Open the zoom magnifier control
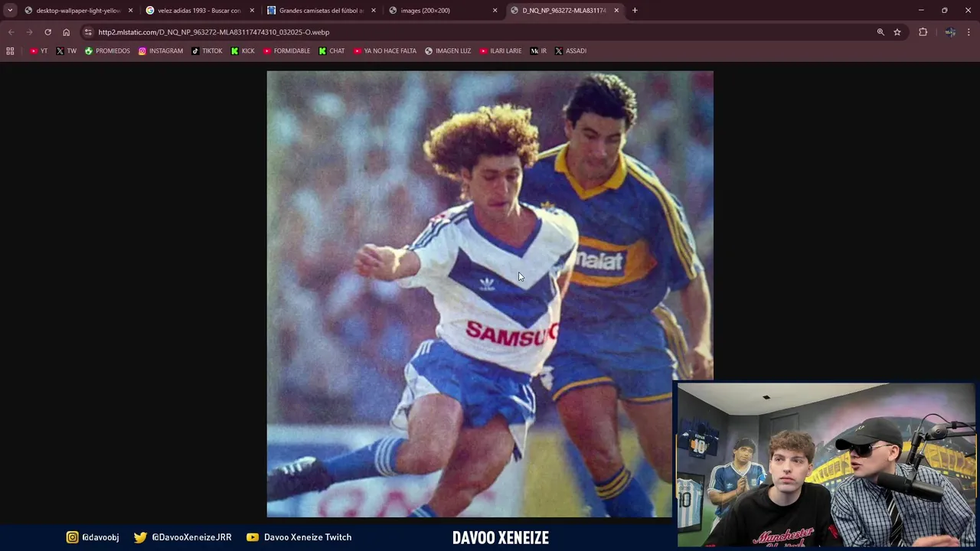The height and width of the screenshot is (551, 980). [x=880, y=32]
